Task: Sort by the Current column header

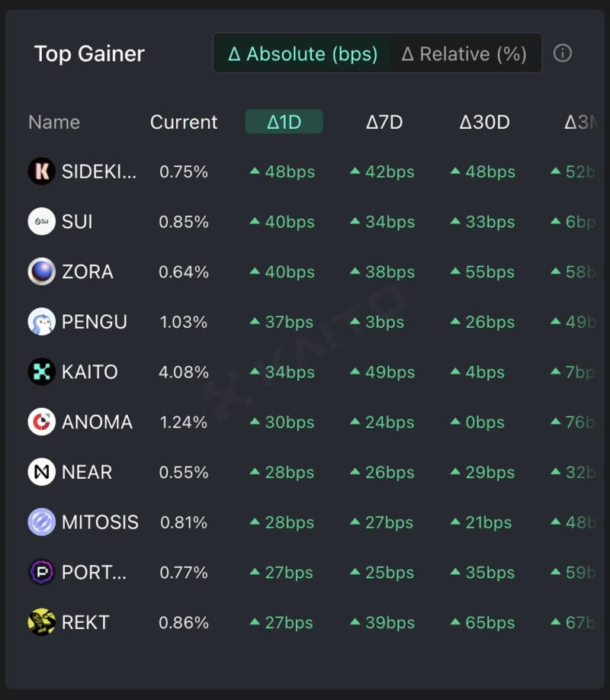Action: (184, 122)
